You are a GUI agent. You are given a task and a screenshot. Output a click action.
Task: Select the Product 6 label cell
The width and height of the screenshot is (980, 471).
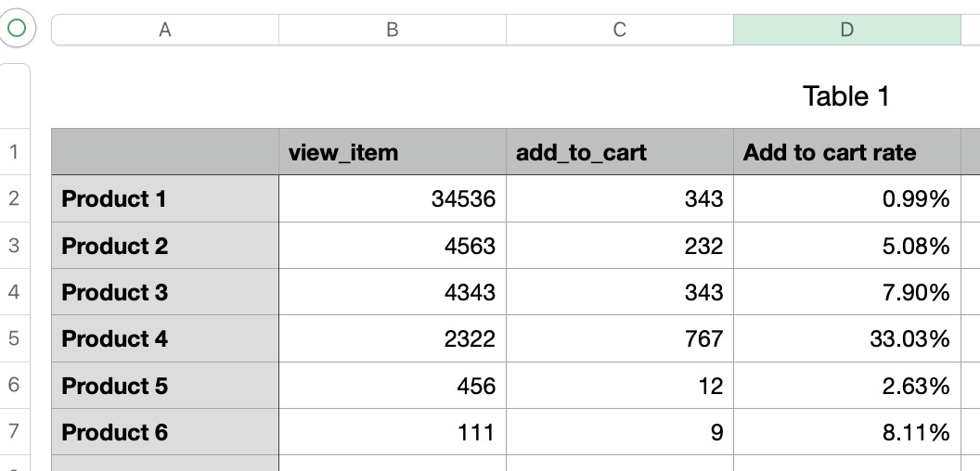coord(165,432)
